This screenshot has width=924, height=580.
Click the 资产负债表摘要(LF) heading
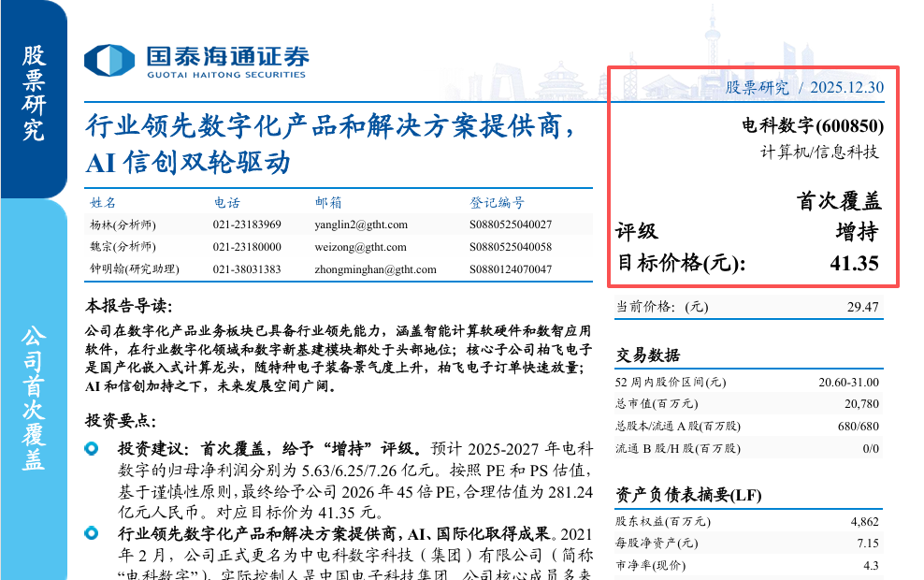tap(688, 495)
